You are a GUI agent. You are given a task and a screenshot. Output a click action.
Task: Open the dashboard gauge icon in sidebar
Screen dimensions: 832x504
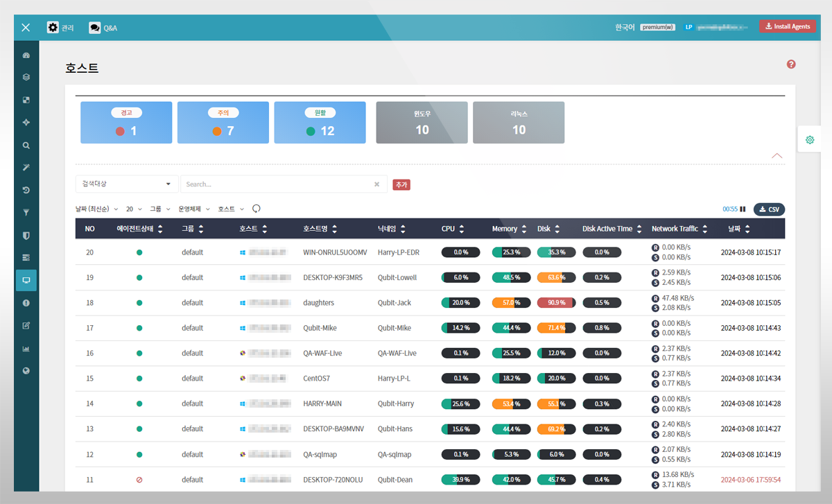26,55
